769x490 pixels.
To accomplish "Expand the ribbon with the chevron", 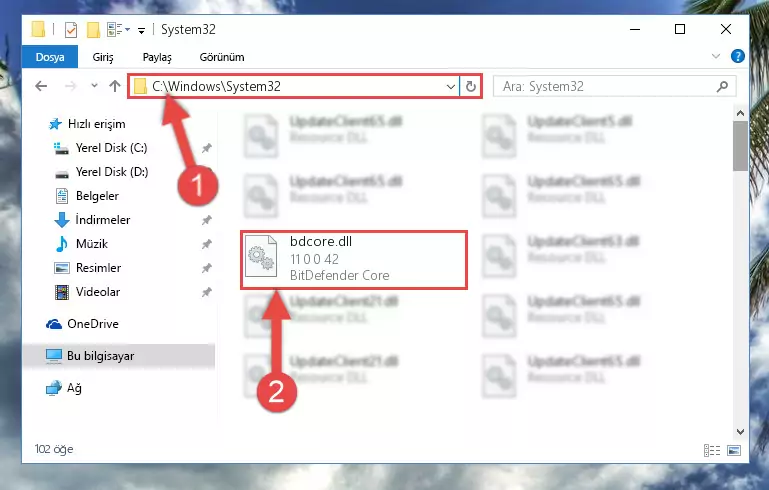I will point(716,56).
